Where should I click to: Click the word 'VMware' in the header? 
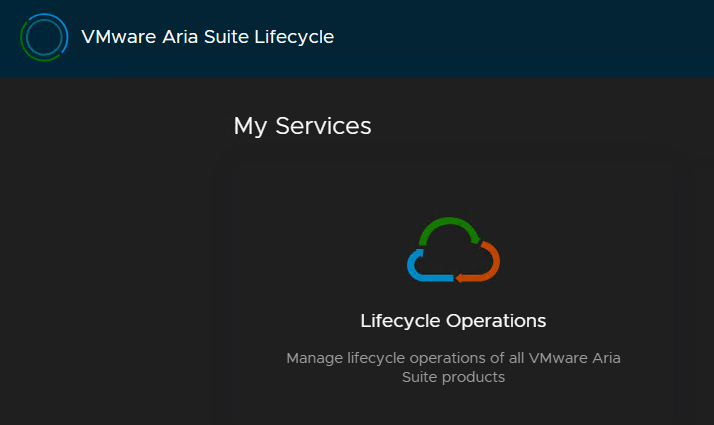pos(119,37)
